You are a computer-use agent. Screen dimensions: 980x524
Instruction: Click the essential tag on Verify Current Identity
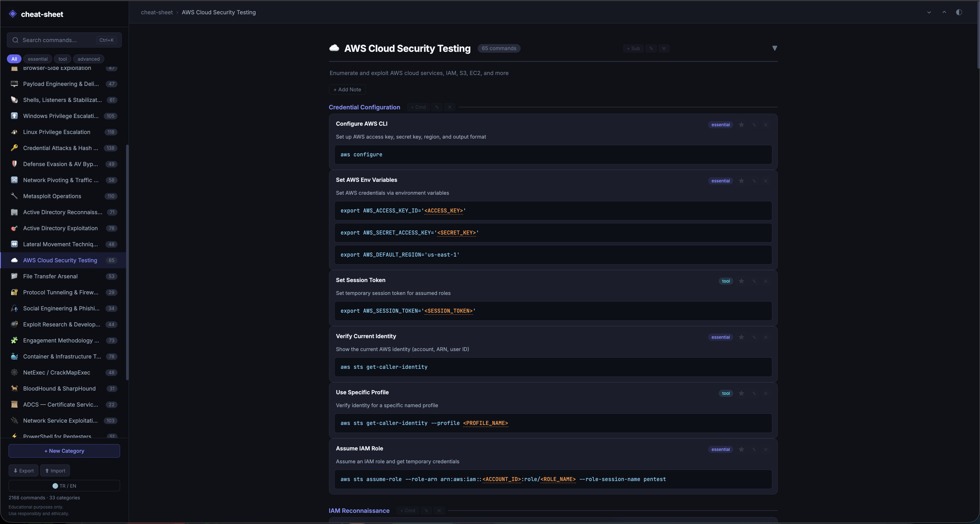(x=721, y=337)
